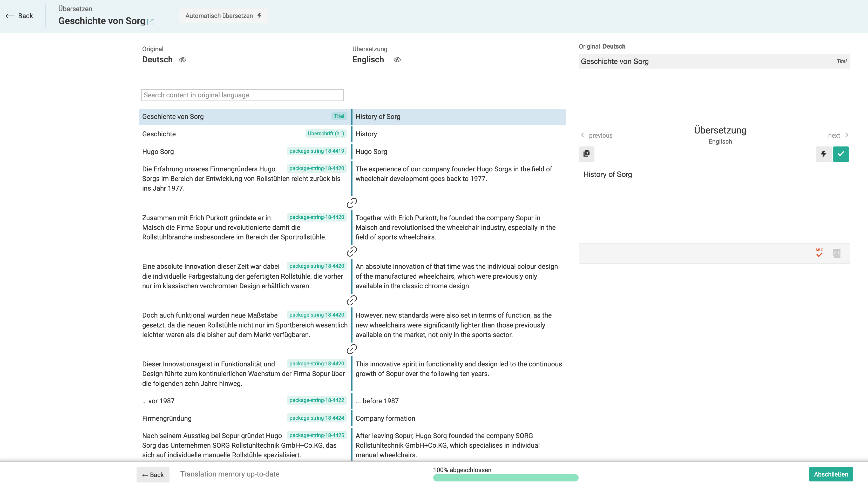Click the top-left Back link
Image resolution: width=868 pixels, height=483 pixels.
[25, 16]
